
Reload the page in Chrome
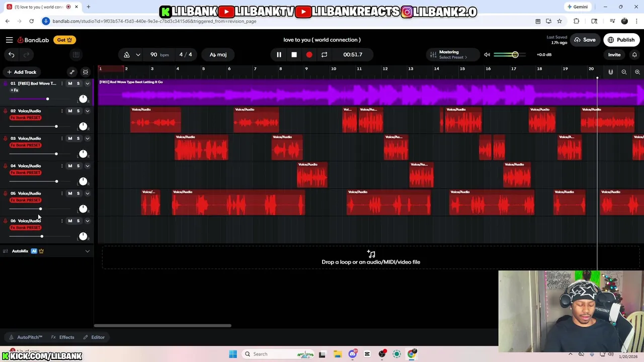(31, 21)
